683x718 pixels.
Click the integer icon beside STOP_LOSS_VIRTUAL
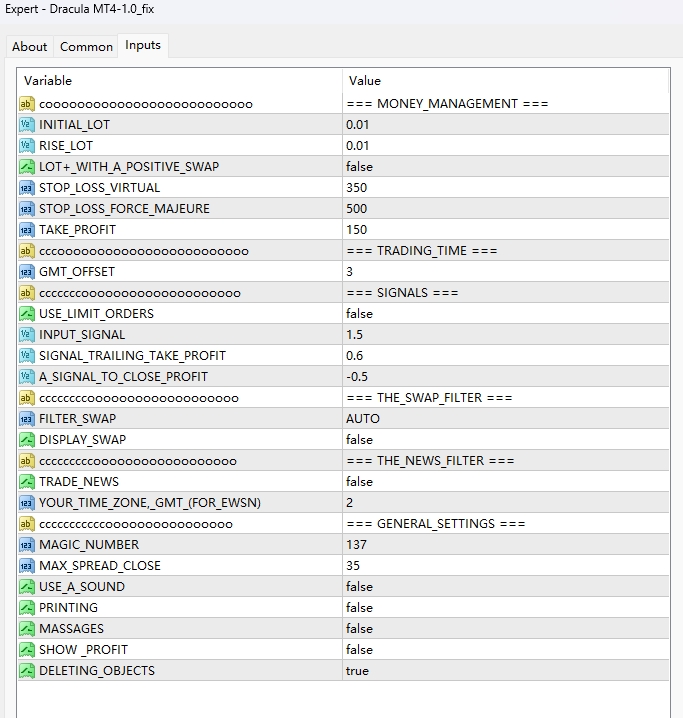pyautogui.click(x=27, y=188)
